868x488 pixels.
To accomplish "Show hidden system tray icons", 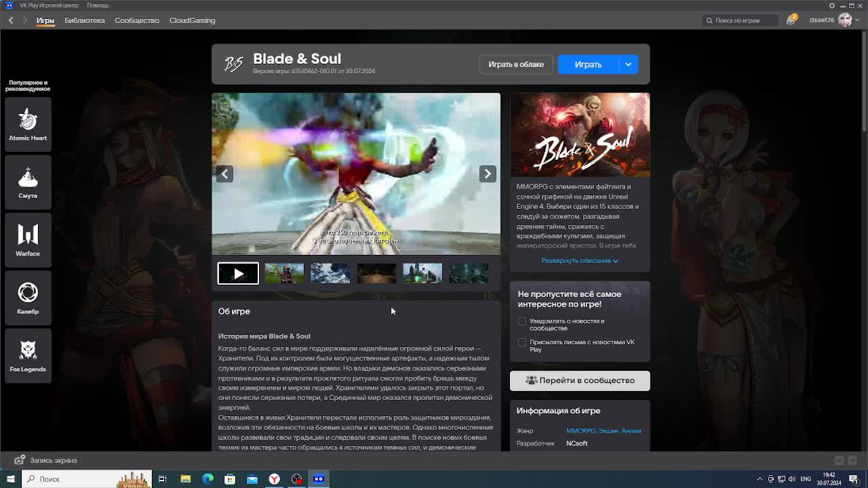I will (760, 479).
